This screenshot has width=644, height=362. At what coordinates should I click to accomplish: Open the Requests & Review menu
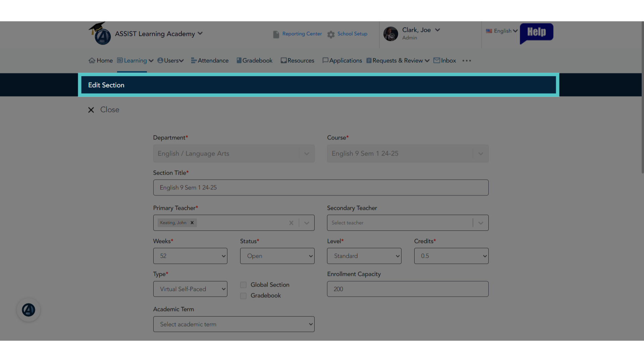[x=397, y=61]
